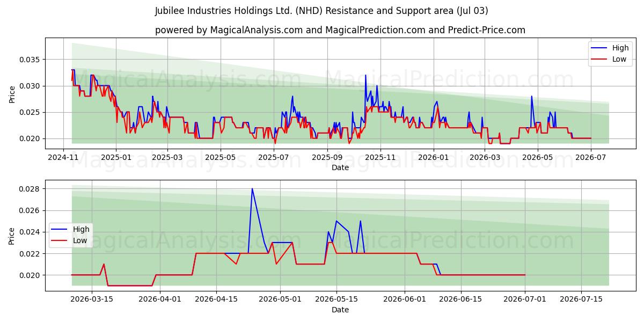Screen dimensions: 644x322
Task: Click the 2026-05 date tick label
Action: 538,157
